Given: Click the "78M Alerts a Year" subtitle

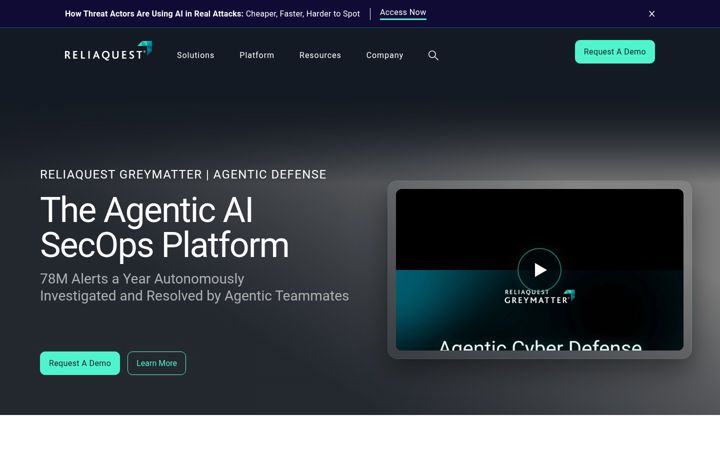Looking at the screenshot, I should 194,287.
